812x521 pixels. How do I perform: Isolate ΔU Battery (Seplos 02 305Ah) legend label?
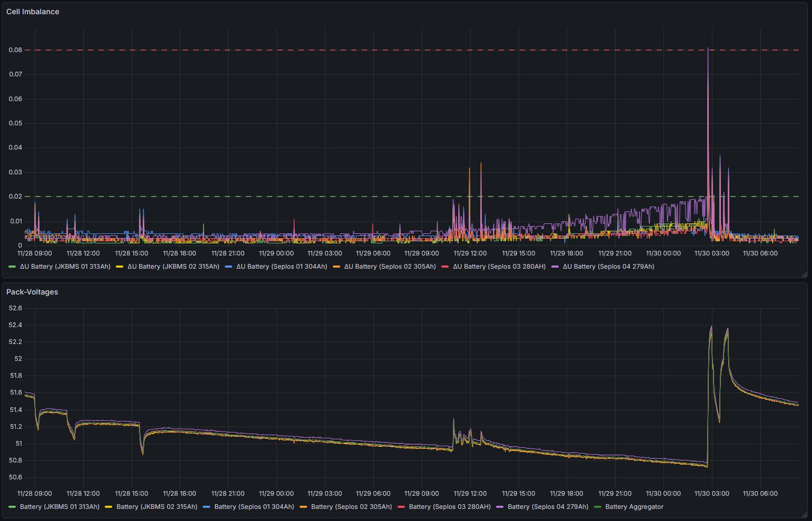[390, 267]
